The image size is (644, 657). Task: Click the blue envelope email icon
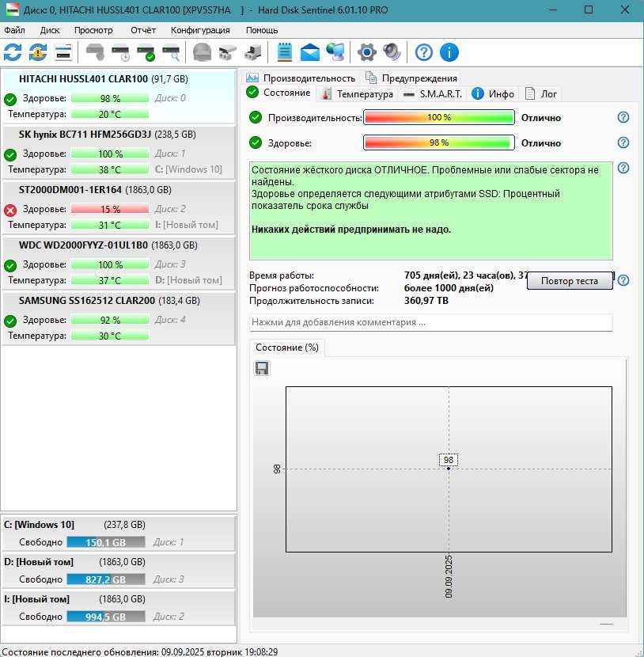point(310,52)
